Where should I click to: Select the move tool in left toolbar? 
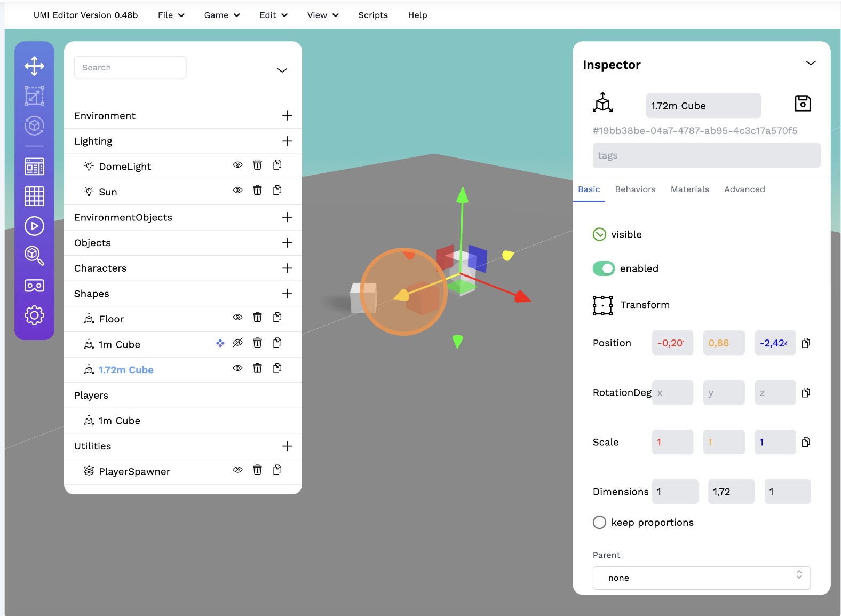(34, 66)
